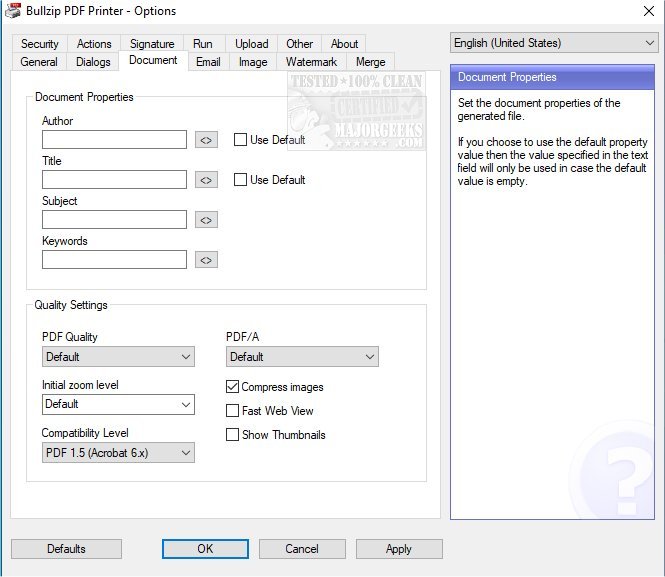The height and width of the screenshot is (577, 665).
Task: Switch to the Security tab
Action: click(40, 44)
